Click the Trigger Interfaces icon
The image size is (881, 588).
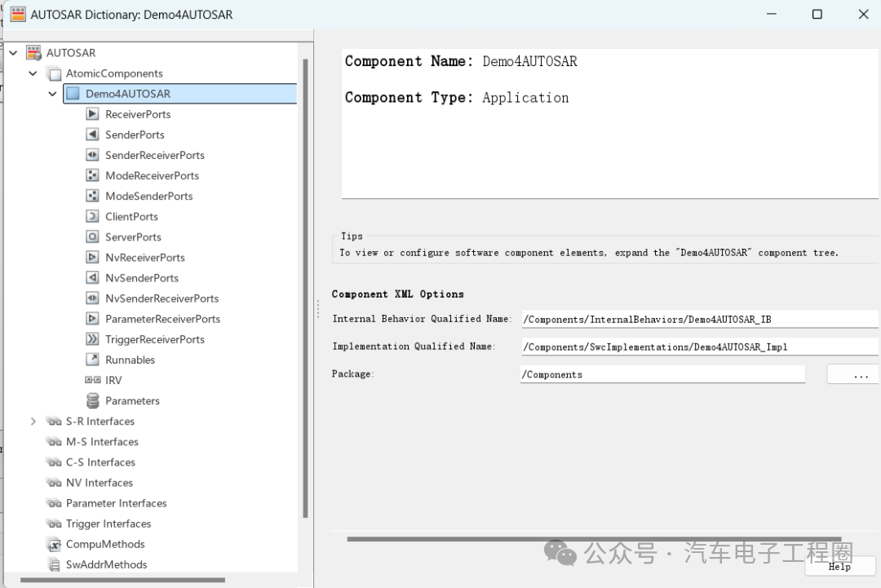tap(54, 524)
